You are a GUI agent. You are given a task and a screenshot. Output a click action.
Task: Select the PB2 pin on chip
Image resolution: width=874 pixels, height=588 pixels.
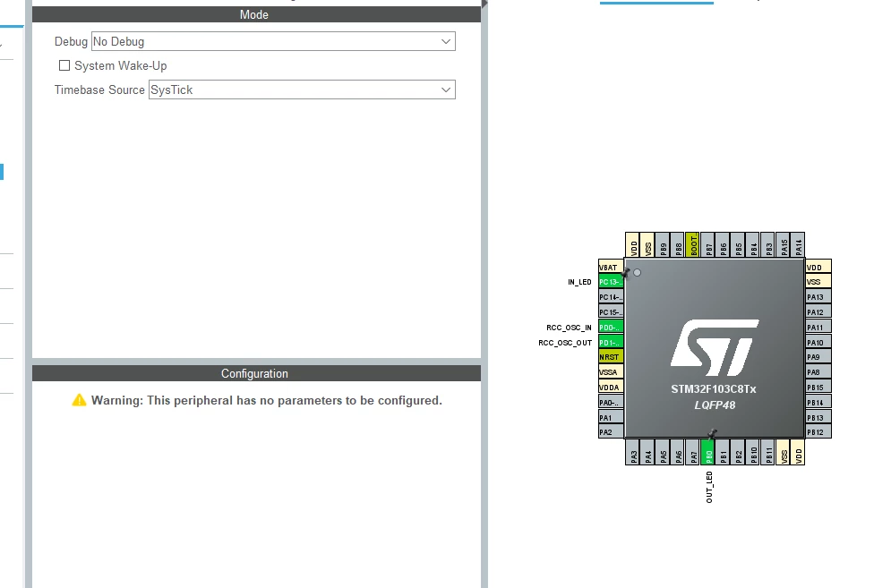(x=738, y=452)
